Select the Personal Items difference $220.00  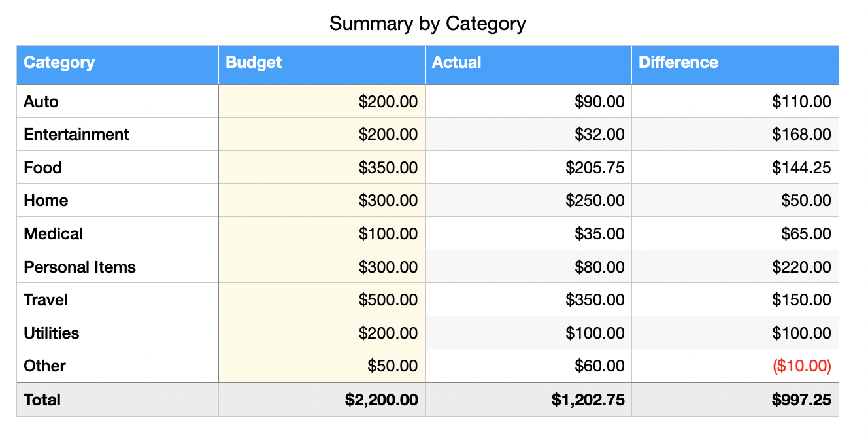pyautogui.click(x=801, y=267)
